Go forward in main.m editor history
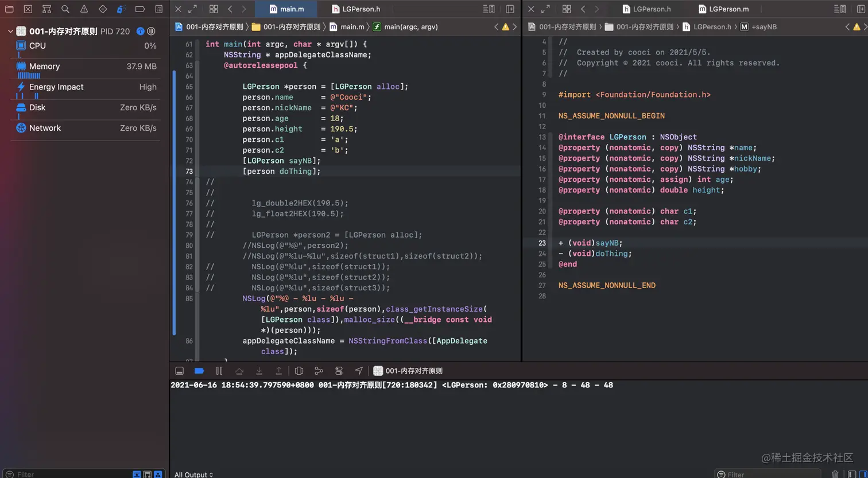The height and width of the screenshot is (478, 868). click(x=244, y=9)
